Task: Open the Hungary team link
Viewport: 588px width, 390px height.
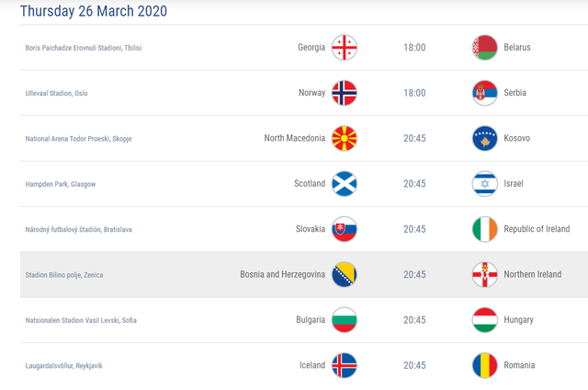Action: pos(518,320)
